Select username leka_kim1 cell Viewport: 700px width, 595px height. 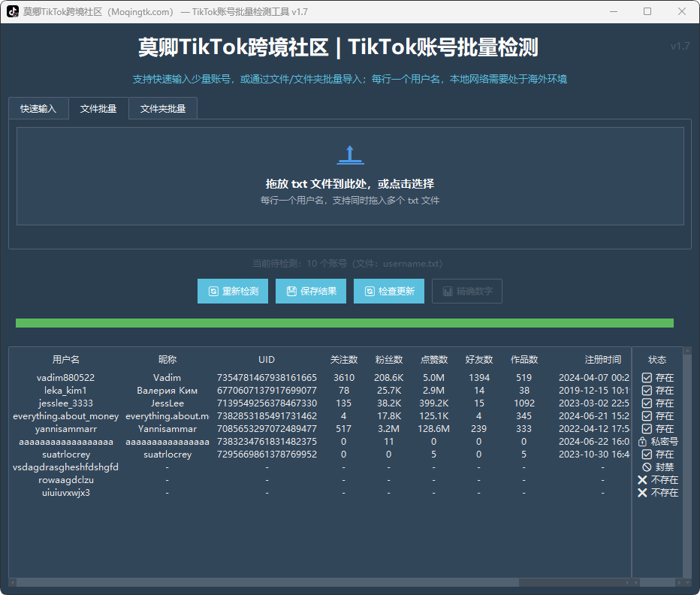point(65,391)
